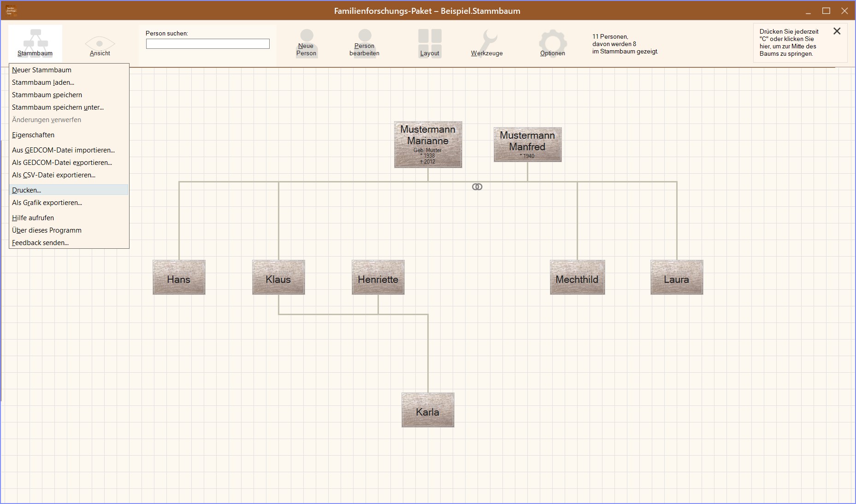
Task: Choose Neuer Stammbaum menu entry
Action: tap(41, 70)
